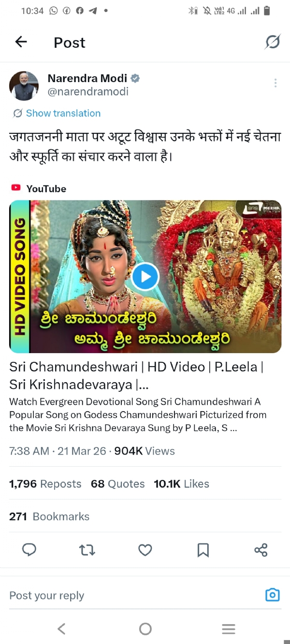The width and height of the screenshot is (290, 644).
Task: Tap the Grok icon in header
Action: [273, 42]
